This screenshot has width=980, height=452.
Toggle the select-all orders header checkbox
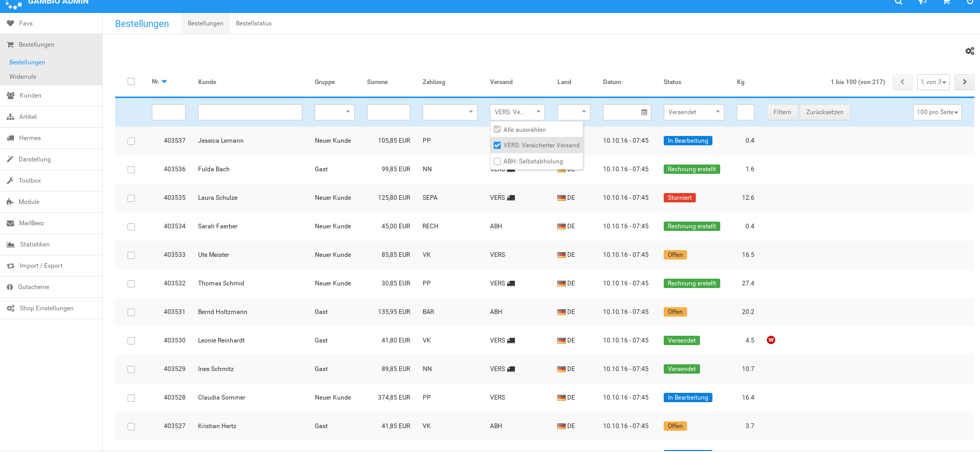pos(131,81)
